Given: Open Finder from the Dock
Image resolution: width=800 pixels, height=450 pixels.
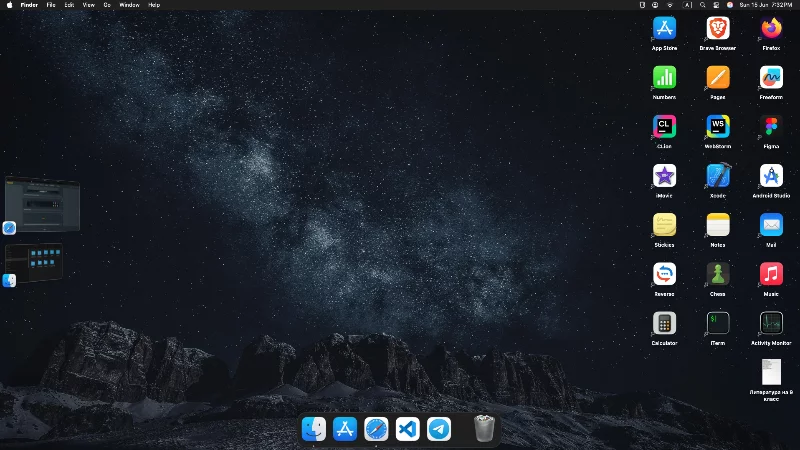Looking at the screenshot, I should coord(314,429).
